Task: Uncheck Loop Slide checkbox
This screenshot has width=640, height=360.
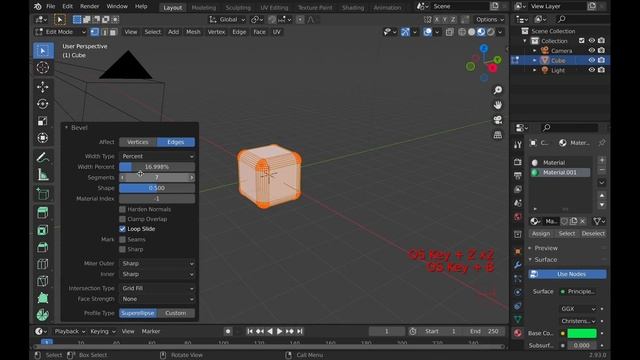Action: pyautogui.click(x=122, y=229)
